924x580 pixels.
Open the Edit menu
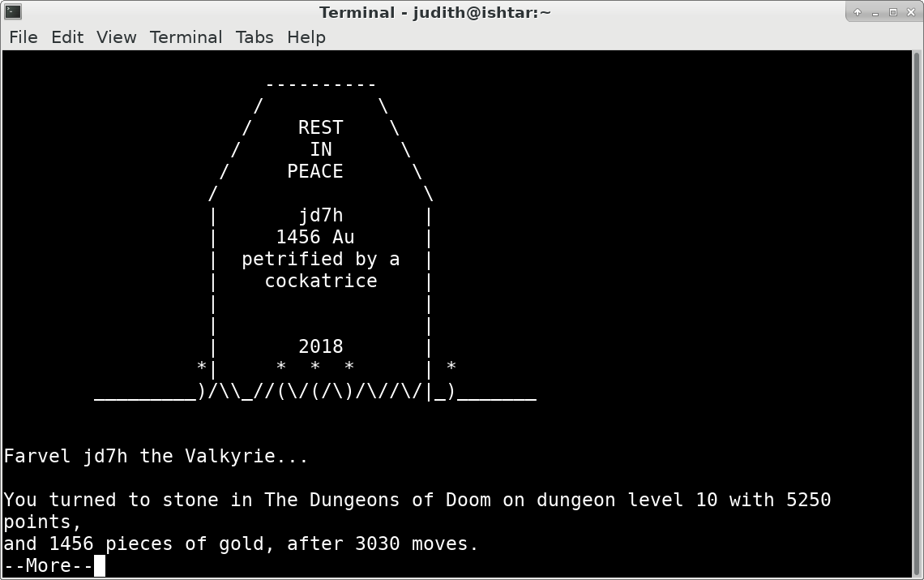click(67, 37)
